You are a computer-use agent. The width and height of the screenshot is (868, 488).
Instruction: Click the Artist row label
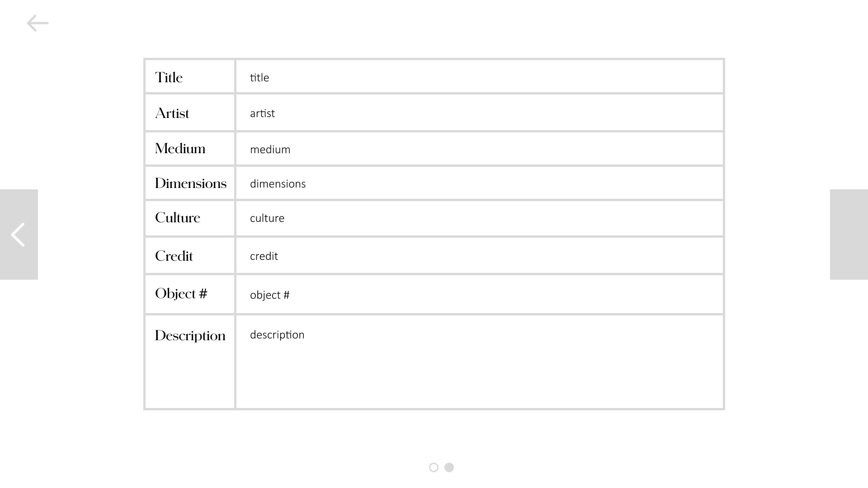pos(172,113)
